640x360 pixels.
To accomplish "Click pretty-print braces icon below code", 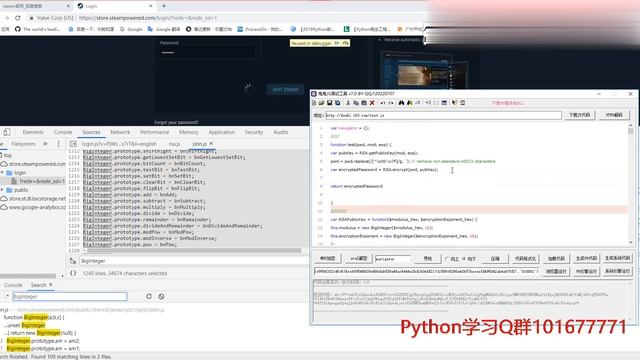I will click(x=73, y=273).
